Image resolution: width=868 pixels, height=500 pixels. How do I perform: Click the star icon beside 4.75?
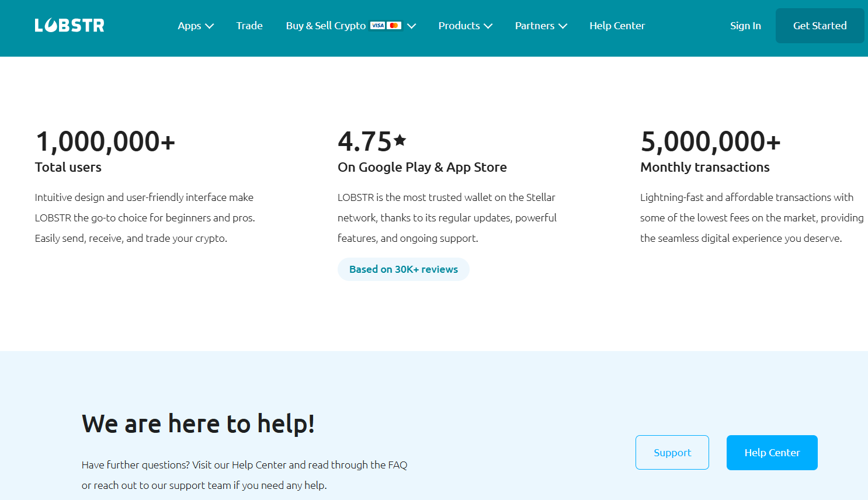point(400,140)
